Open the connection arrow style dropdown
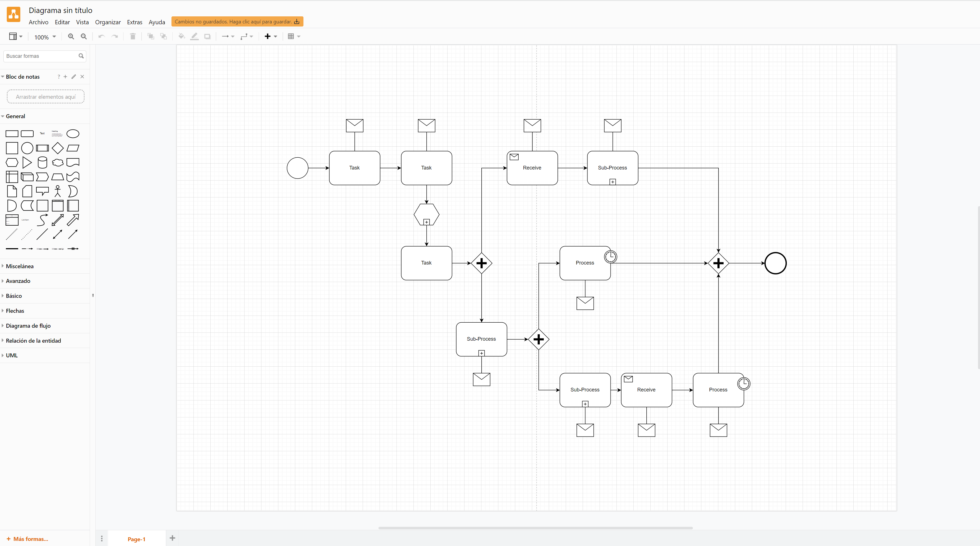980x546 pixels. pos(228,37)
